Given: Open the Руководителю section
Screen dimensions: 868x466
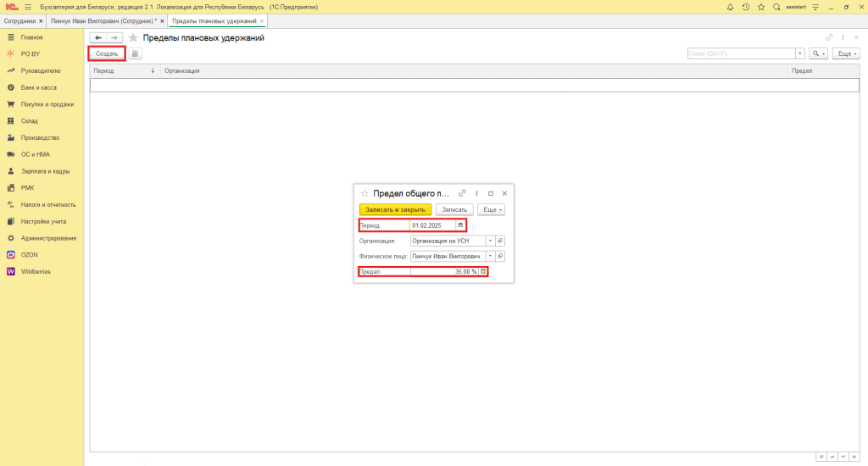Looking at the screenshot, I should [42, 71].
